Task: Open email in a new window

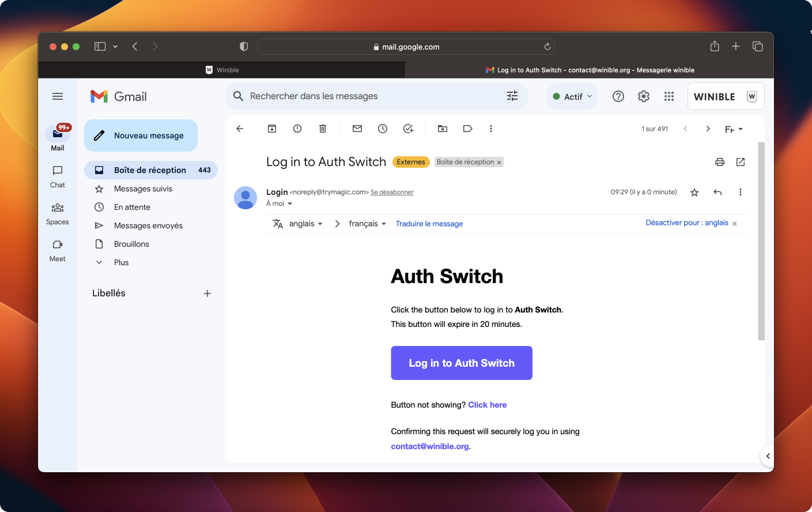Action: 741,162
